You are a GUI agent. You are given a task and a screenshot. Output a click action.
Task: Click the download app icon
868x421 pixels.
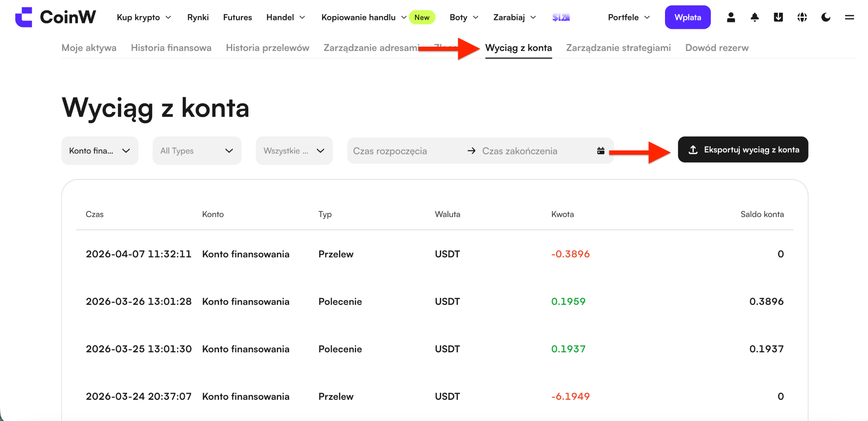pos(778,17)
